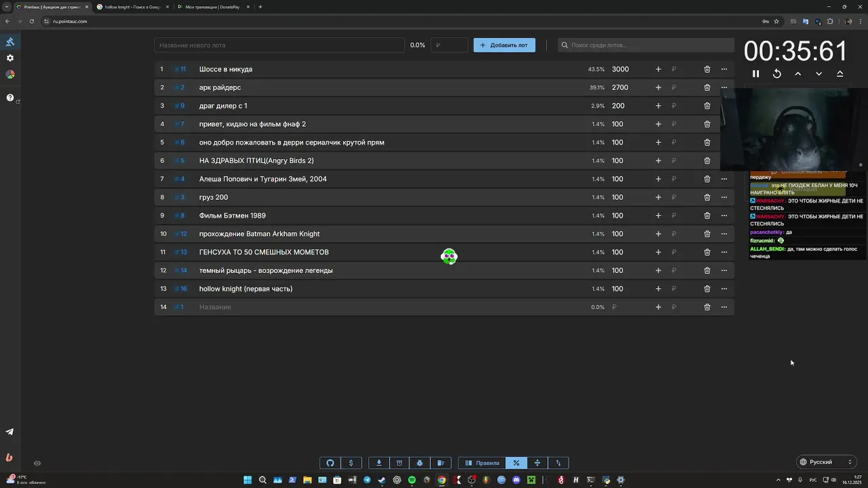Click the double-up arrow timer icon
Screen dimensions: 868x488
[x=840, y=74]
